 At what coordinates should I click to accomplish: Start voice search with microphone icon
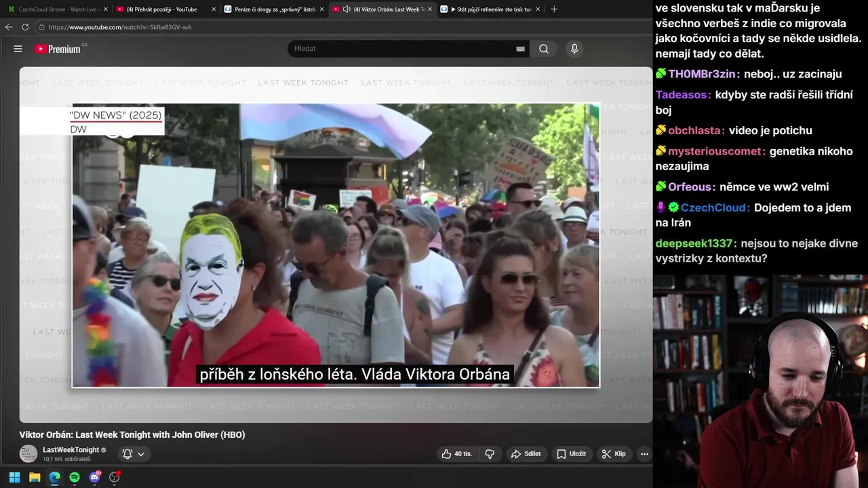click(574, 49)
